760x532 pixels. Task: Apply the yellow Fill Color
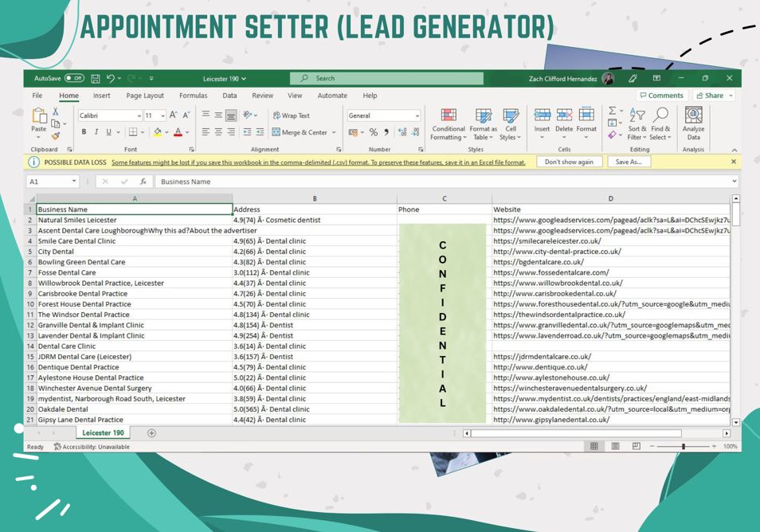[x=158, y=131]
